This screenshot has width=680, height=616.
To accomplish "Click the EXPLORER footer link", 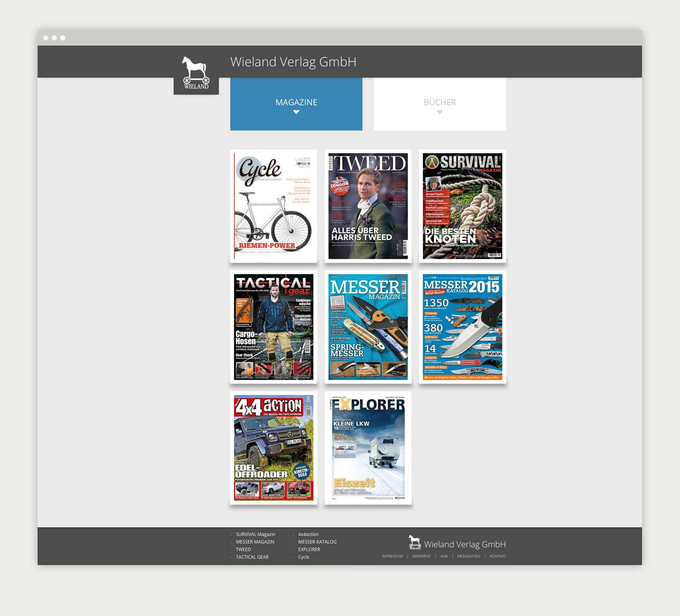I will 309,550.
